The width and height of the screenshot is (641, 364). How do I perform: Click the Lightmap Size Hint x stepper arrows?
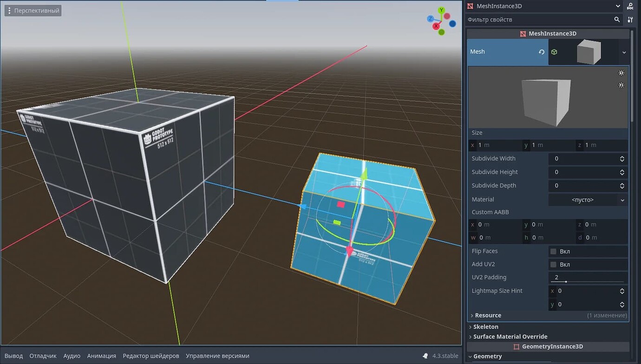tap(622, 291)
